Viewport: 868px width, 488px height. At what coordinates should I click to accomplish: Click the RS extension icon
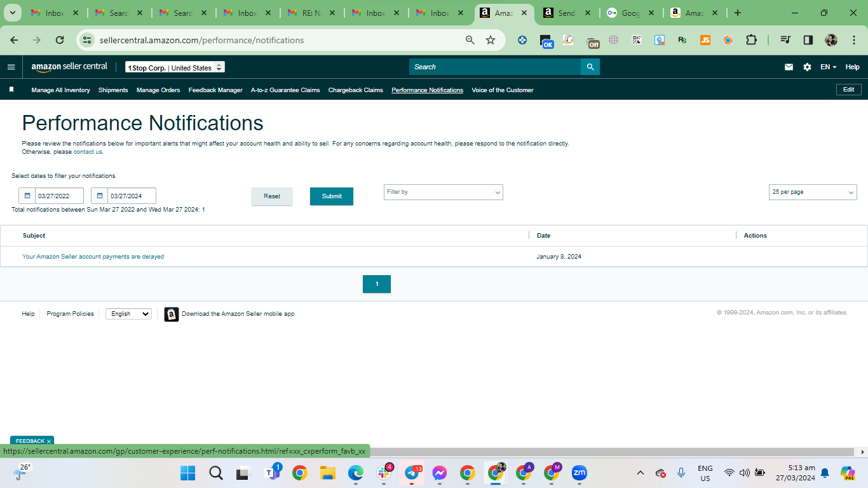682,40
